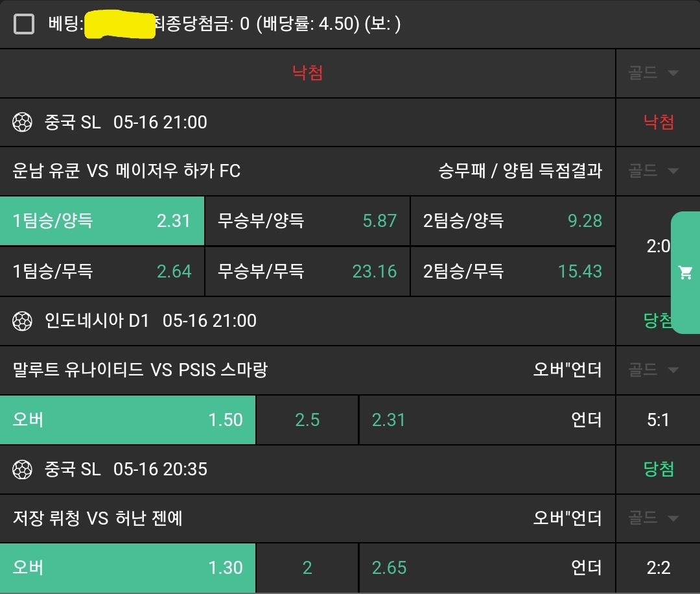Screen dimensions: 700x594
Task: Expand the 골드 dropdown in the top 낙첨 row
Action: point(654,73)
